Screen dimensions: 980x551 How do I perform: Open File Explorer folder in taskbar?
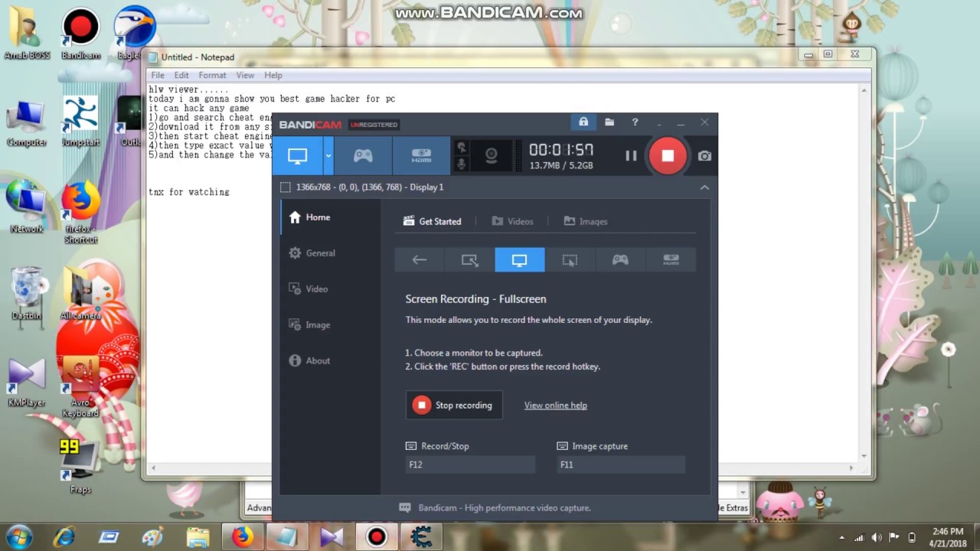tap(198, 536)
